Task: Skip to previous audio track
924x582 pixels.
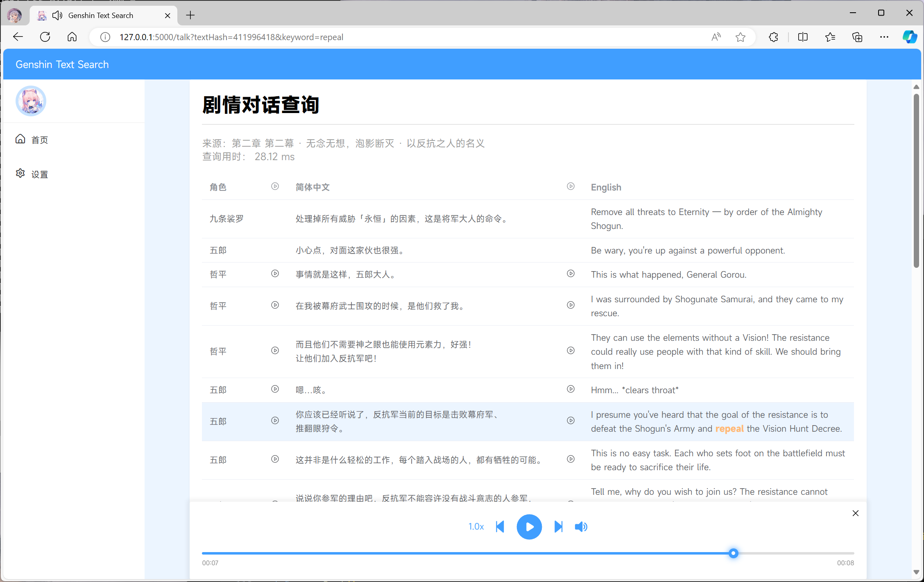Action: point(500,527)
